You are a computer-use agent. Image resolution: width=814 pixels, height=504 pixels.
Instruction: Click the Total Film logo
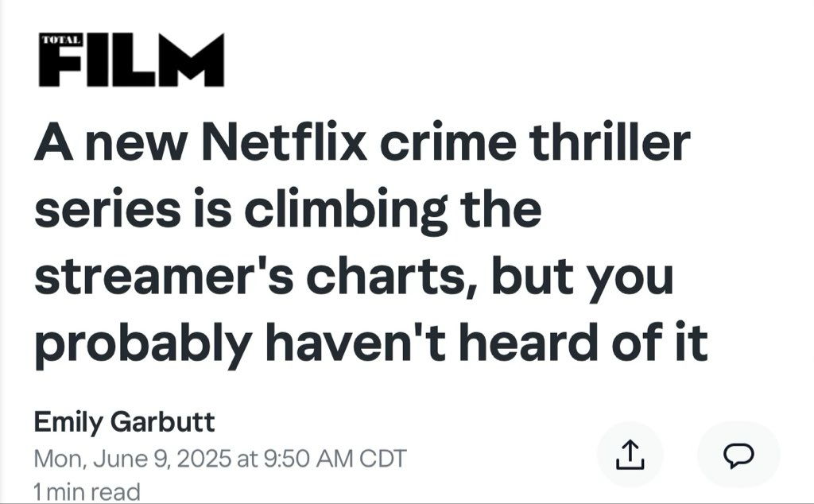[x=131, y=60]
